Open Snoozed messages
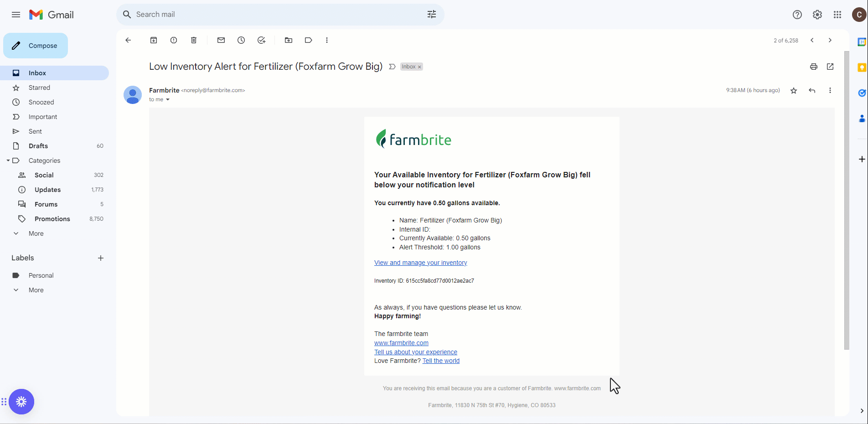 (x=55, y=102)
